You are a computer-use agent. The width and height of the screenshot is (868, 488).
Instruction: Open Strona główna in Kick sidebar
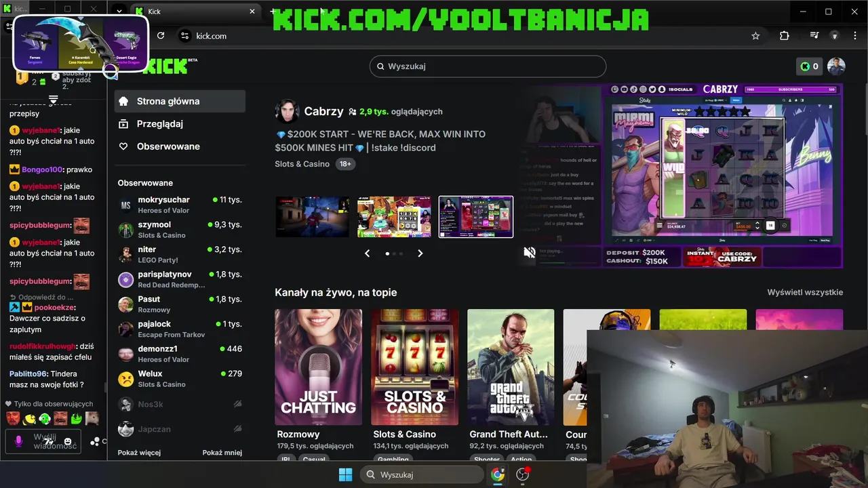tap(180, 101)
